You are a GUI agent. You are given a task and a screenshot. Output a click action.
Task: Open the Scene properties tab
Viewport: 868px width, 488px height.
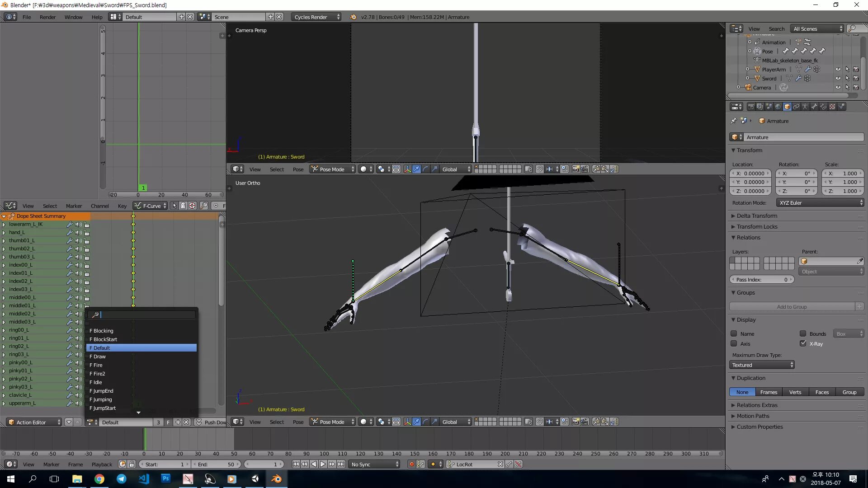[769, 107]
